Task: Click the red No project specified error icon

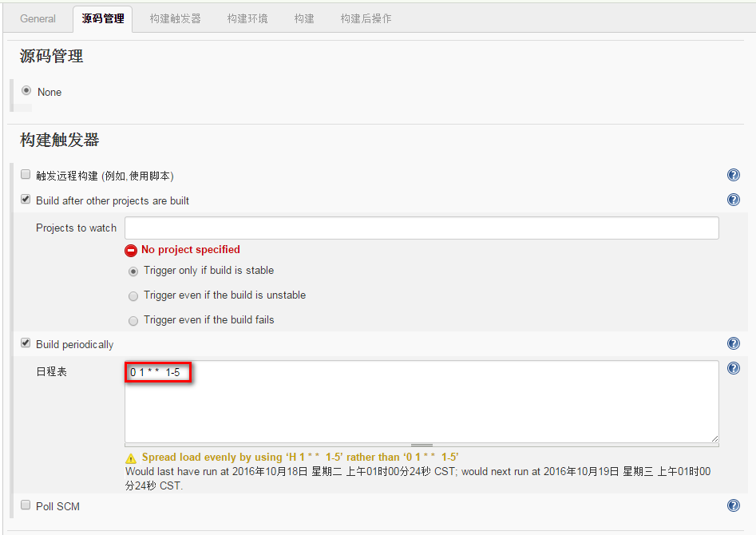Action: pyautogui.click(x=131, y=251)
